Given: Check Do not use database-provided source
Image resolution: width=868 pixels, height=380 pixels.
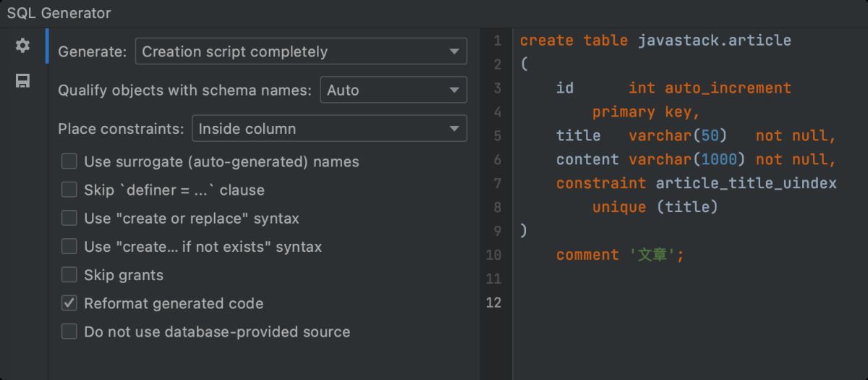Looking at the screenshot, I should click(x=69, y=332).
